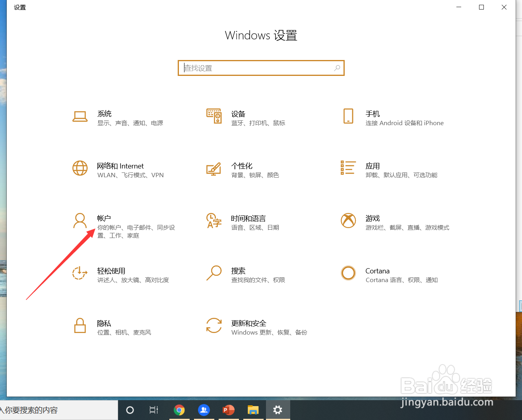Click the description 蓝牙、打印机、鼠标
Image resolution: width=522 pixels, height=420 pixels.
258,123
